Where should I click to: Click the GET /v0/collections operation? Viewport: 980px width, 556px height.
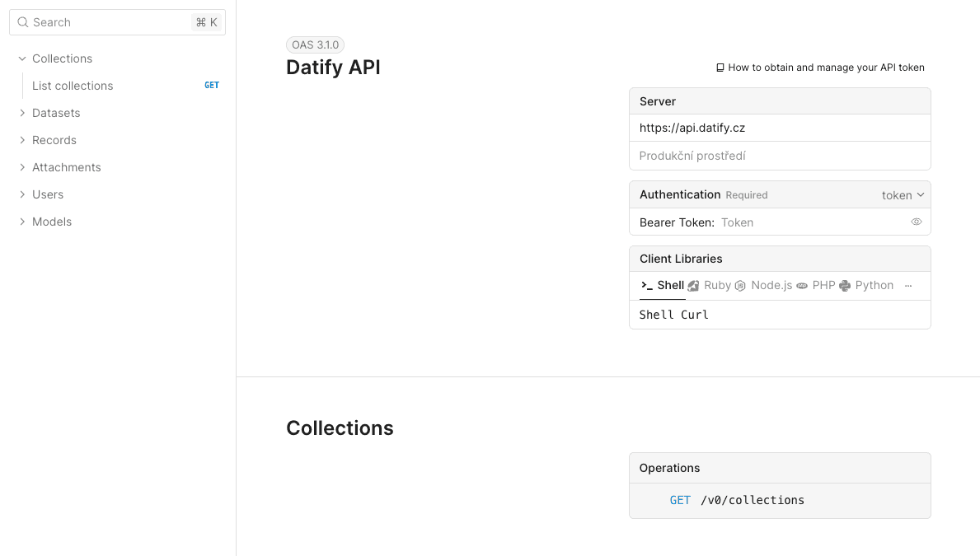coord(738,500)
